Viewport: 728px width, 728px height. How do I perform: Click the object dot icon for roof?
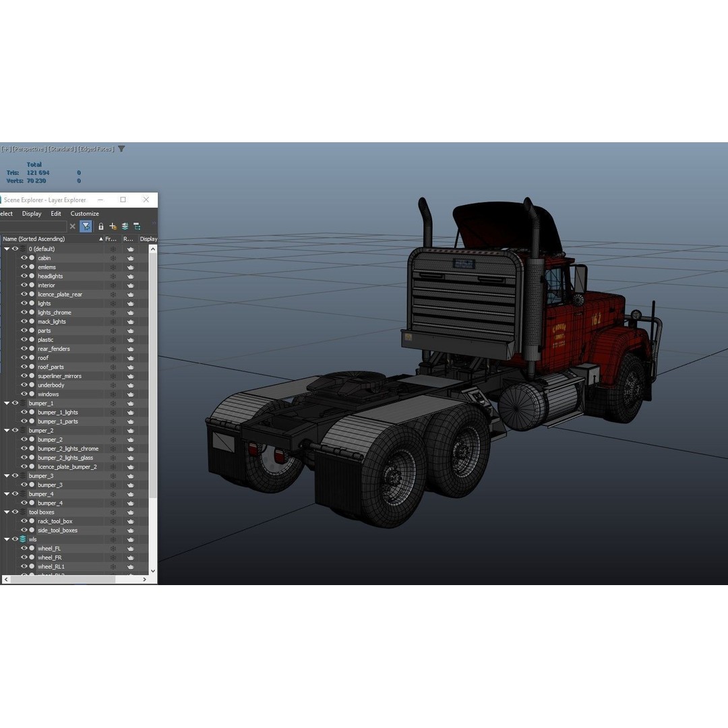pos(32,358)
